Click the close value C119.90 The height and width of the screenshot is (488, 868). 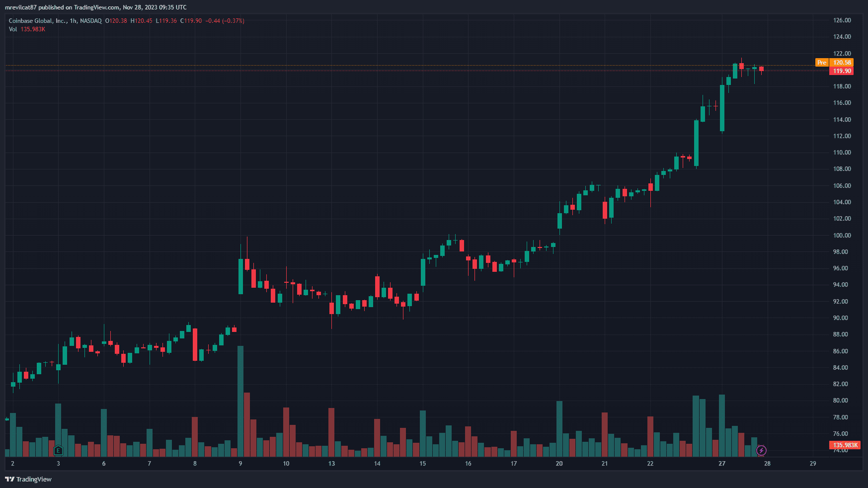tap(191, 21)
